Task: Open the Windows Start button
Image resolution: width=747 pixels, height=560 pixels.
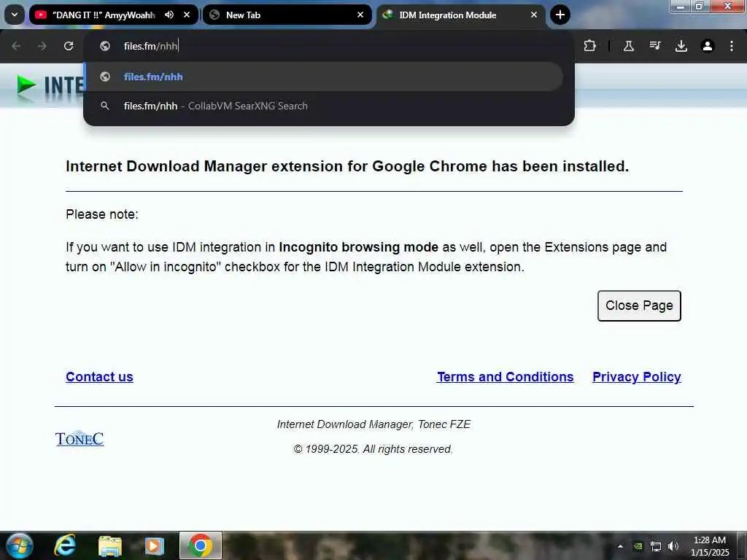Action: coord(19,545)
